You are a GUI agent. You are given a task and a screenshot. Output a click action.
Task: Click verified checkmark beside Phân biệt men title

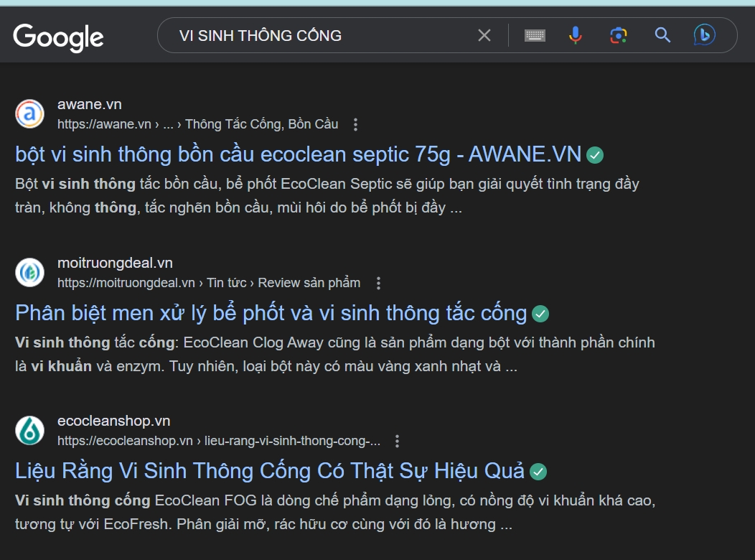pos(540,314)
